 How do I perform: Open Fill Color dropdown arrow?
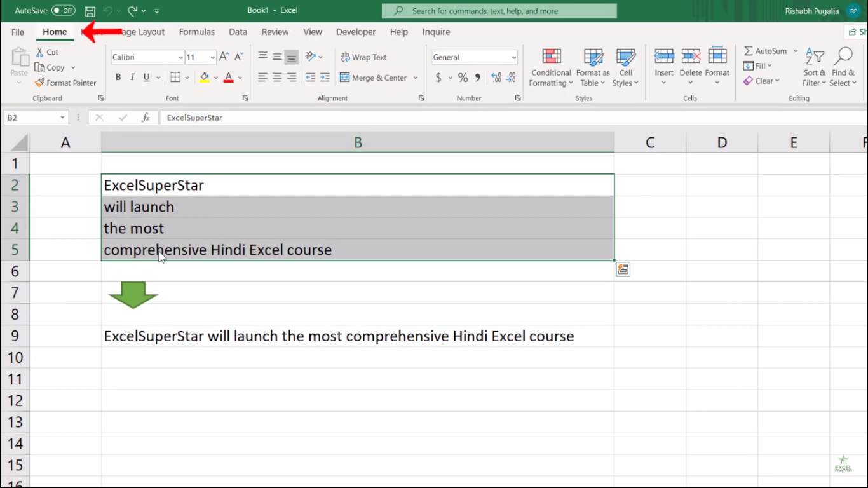[x=216, y=78]
